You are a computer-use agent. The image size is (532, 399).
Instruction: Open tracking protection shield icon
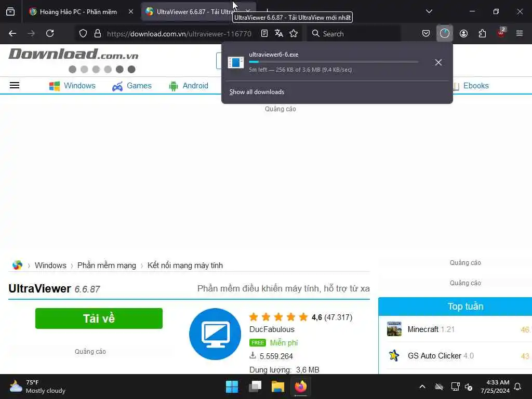pyautogui.click(x=83, y=33)
